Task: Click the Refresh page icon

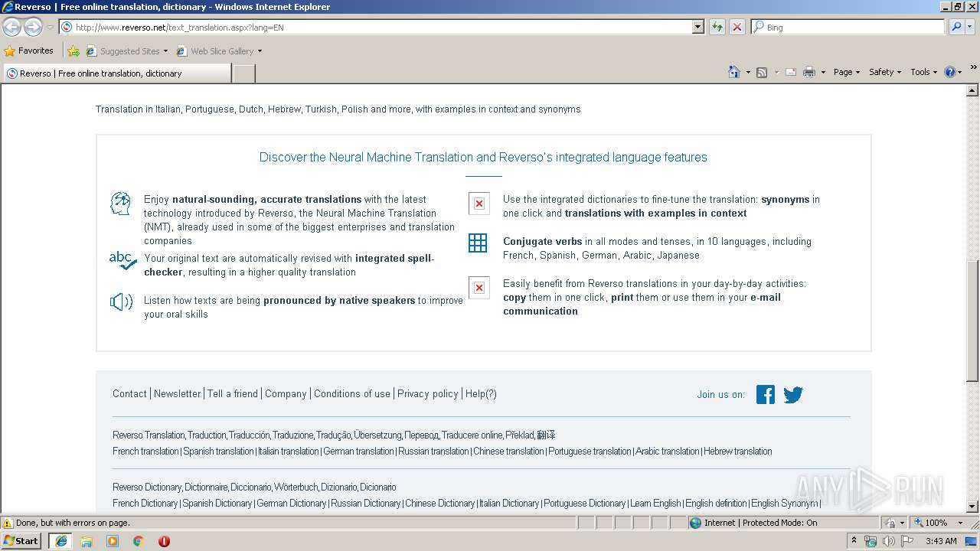Action: 717,27
